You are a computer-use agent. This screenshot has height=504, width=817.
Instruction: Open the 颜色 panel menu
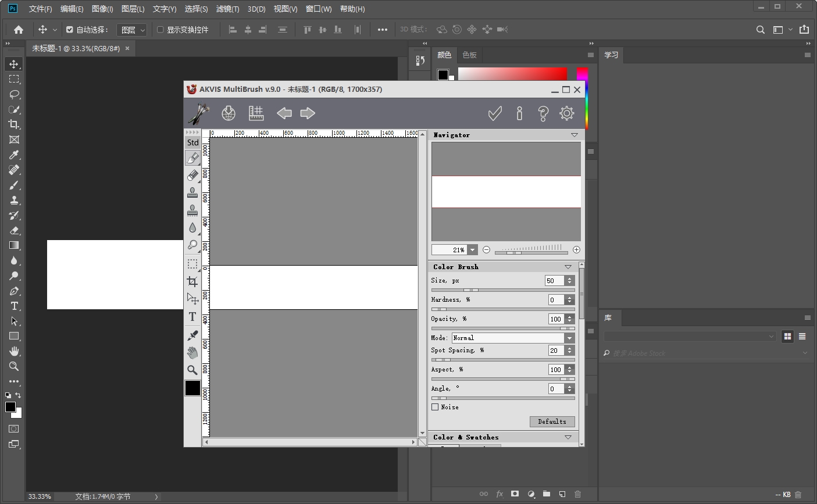591,55
